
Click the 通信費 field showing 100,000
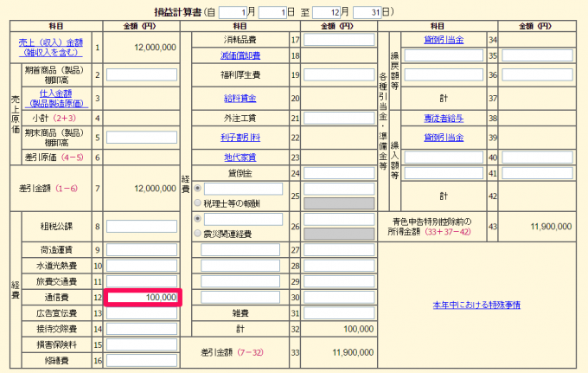143,297
